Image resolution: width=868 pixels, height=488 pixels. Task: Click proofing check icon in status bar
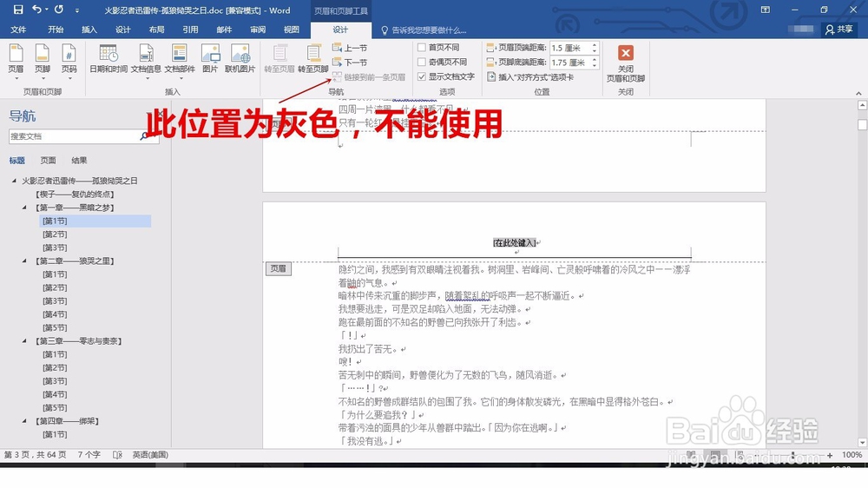(x=117, y=455)
